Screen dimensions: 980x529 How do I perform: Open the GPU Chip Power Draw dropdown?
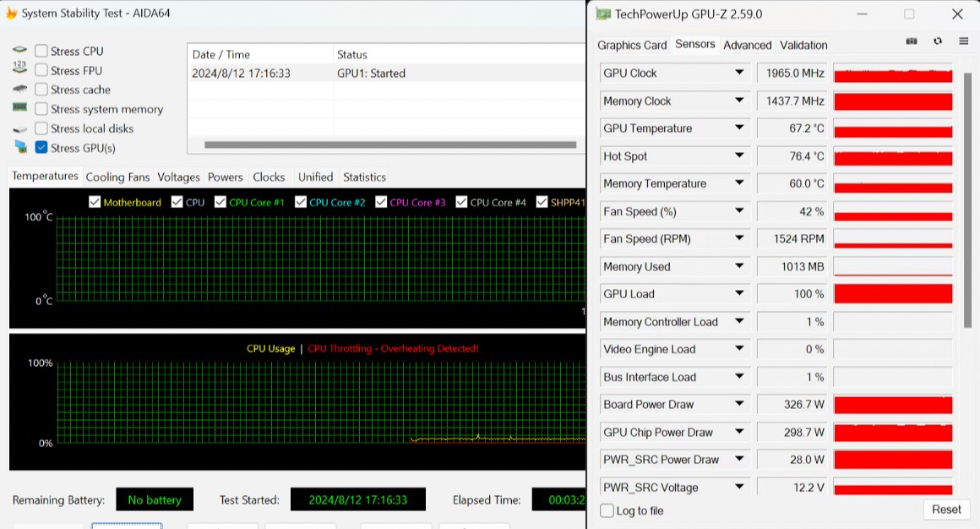click(x=739, y=432)
